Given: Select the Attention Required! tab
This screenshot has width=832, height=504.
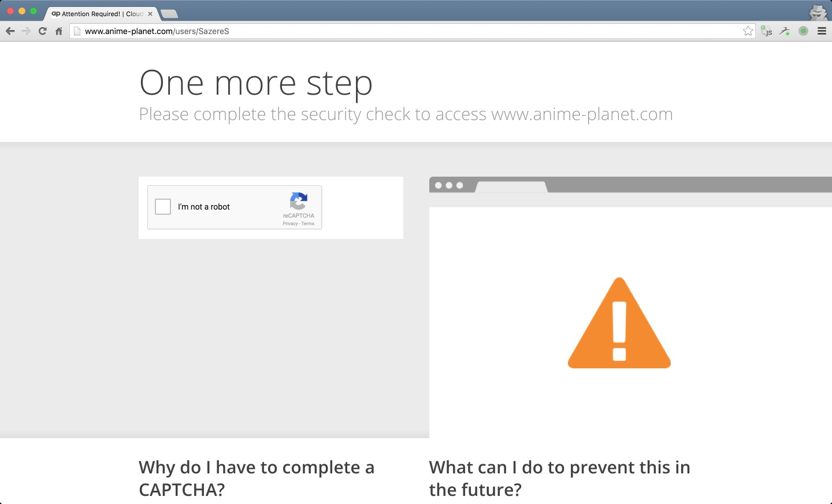Looking at the screenshot, I should [x=101, y=14].
